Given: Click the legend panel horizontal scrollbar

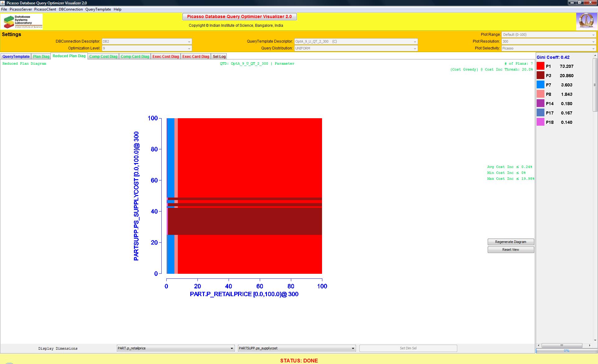Looking at the screenshot, I should (x=562, y=345).
